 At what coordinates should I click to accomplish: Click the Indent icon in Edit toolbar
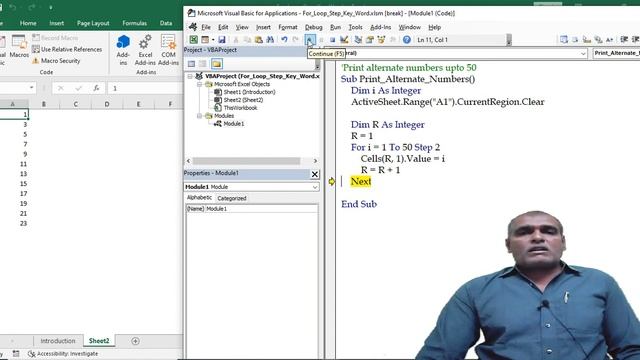(624, 40)
